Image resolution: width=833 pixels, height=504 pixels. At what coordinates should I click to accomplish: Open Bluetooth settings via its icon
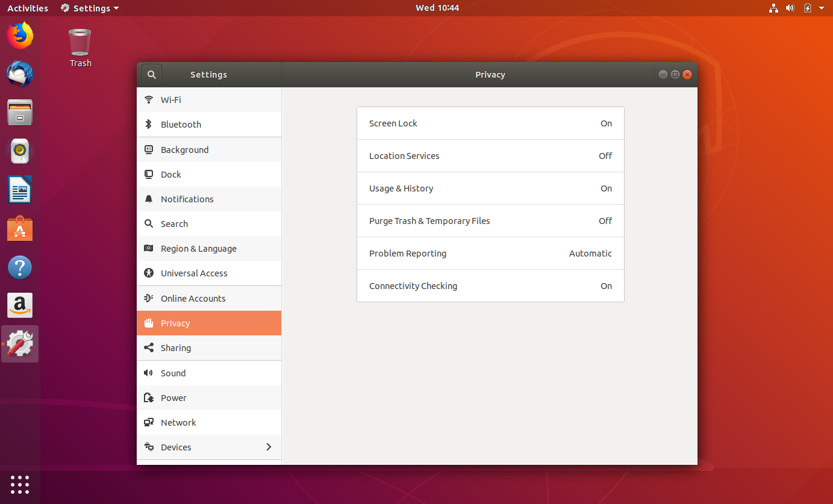click(149, 124)
